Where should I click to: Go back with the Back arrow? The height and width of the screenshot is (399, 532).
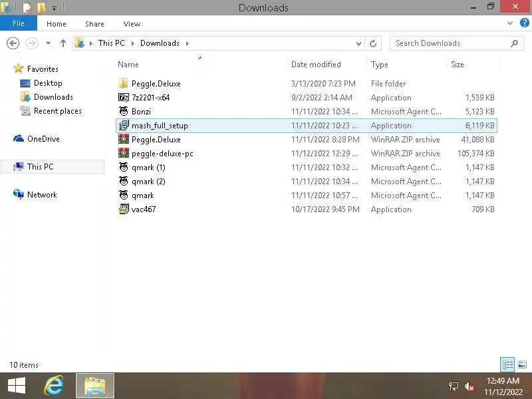pos(13,43)
